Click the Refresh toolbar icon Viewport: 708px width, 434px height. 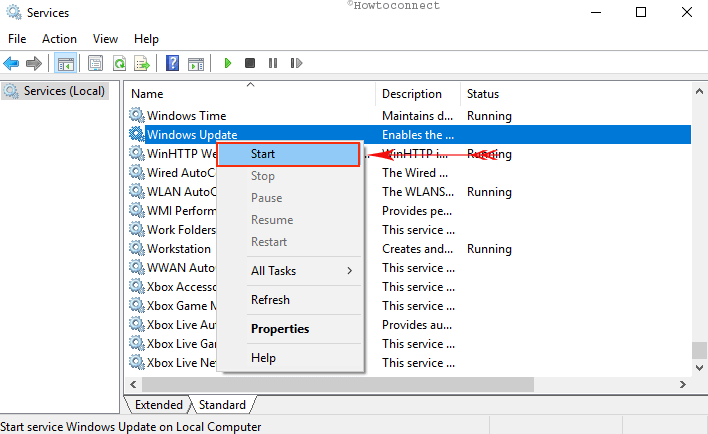tap(119, 63)
